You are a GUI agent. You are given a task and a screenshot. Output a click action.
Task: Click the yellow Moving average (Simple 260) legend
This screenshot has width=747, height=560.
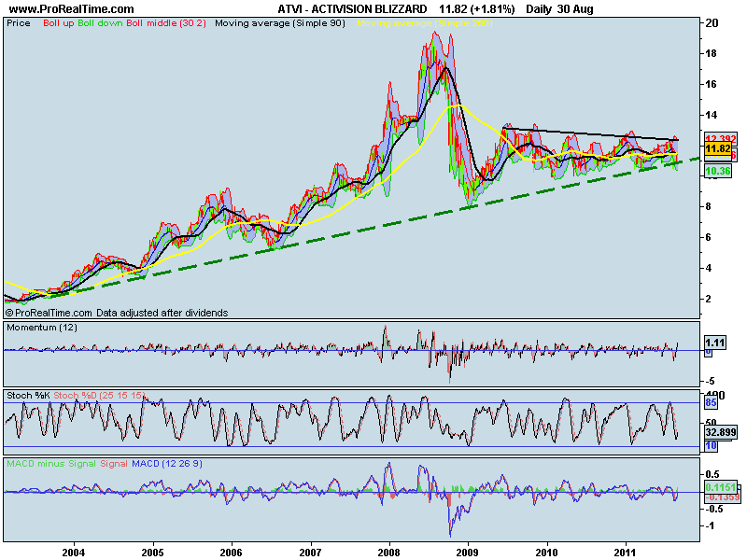(x=425, y=22)
